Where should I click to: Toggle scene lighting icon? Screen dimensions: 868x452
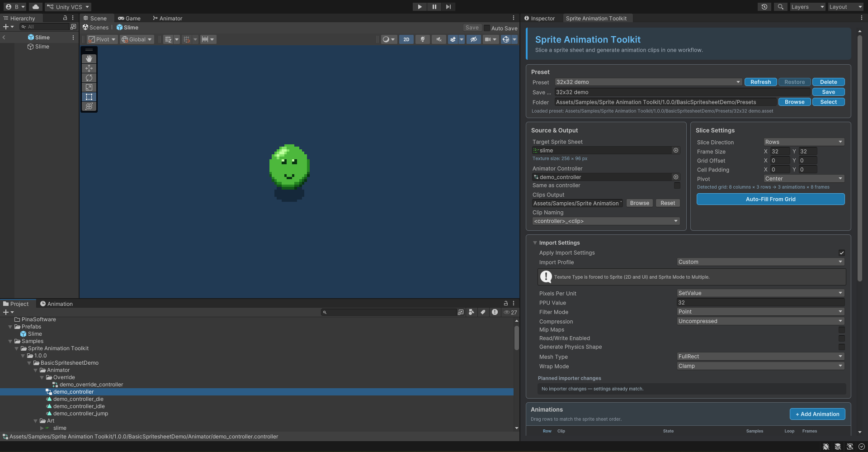[x=423, y=39]
